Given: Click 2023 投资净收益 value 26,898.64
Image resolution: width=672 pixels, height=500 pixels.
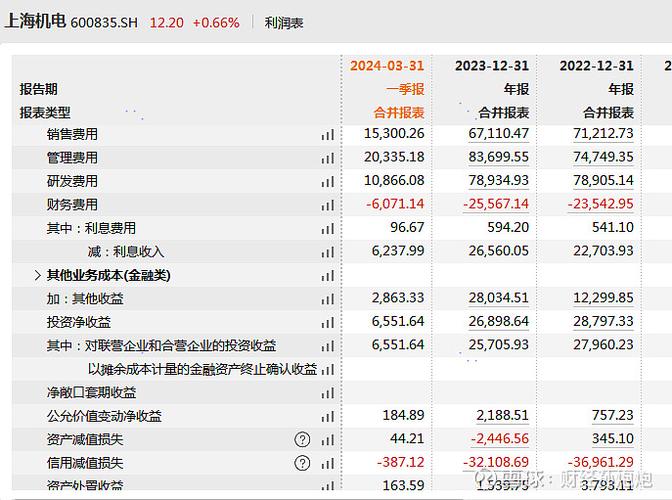Looking at the screenshot, I should pos(498,321).
